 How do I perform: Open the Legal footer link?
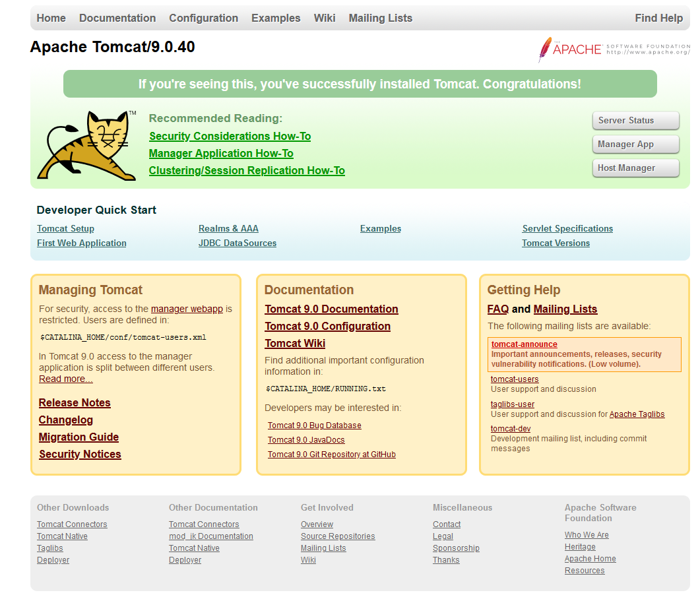443,536
